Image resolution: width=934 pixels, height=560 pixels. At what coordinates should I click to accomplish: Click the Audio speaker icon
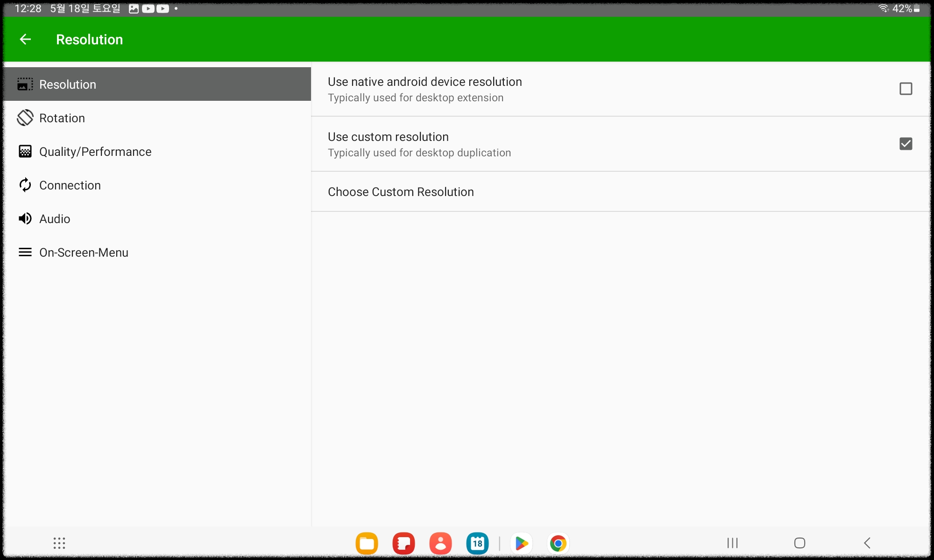click(x=25, y=219)
